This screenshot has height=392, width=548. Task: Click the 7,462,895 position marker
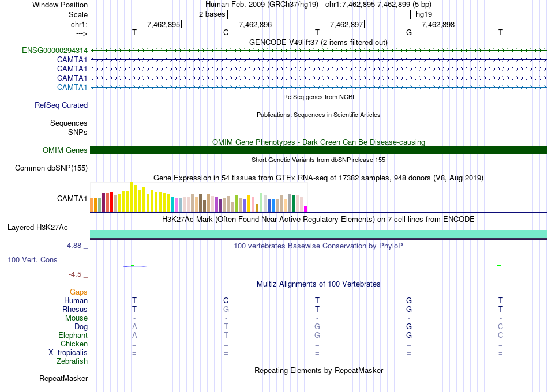[x=164, y=24]
